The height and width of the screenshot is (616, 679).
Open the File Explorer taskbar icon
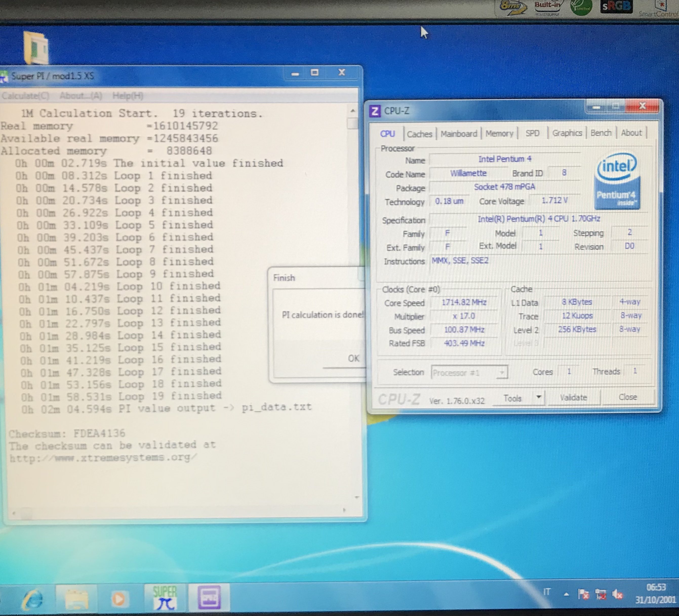(x=76, y=599)
